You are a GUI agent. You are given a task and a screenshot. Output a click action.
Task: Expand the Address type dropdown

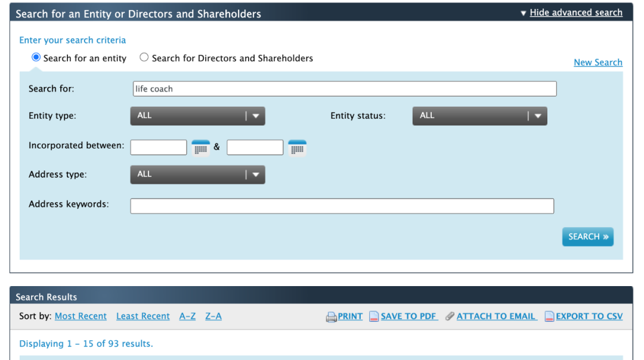point(197,175)
